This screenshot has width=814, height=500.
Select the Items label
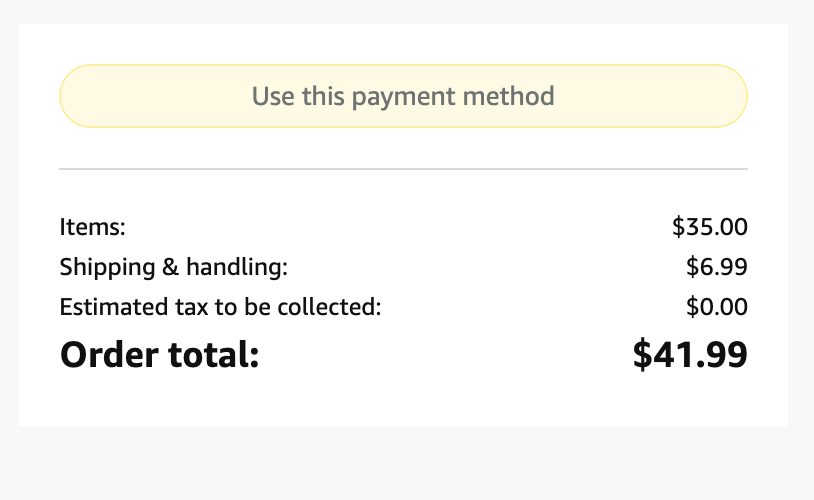click(92, 227)
